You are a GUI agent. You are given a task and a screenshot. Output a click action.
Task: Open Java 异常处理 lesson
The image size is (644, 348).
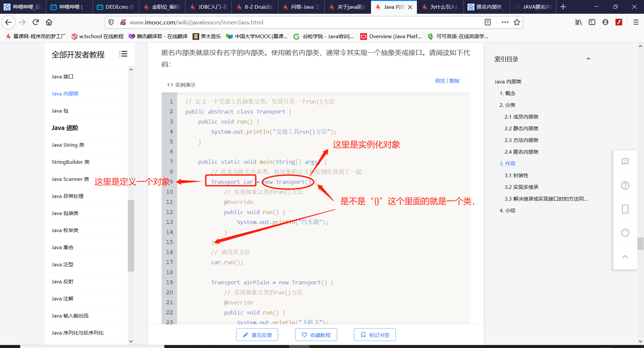(67, 196)
